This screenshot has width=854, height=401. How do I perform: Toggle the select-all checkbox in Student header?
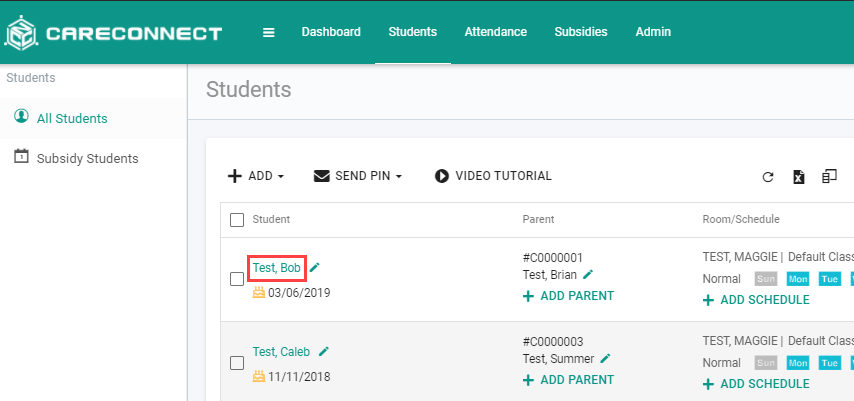[x=237, y=220]
